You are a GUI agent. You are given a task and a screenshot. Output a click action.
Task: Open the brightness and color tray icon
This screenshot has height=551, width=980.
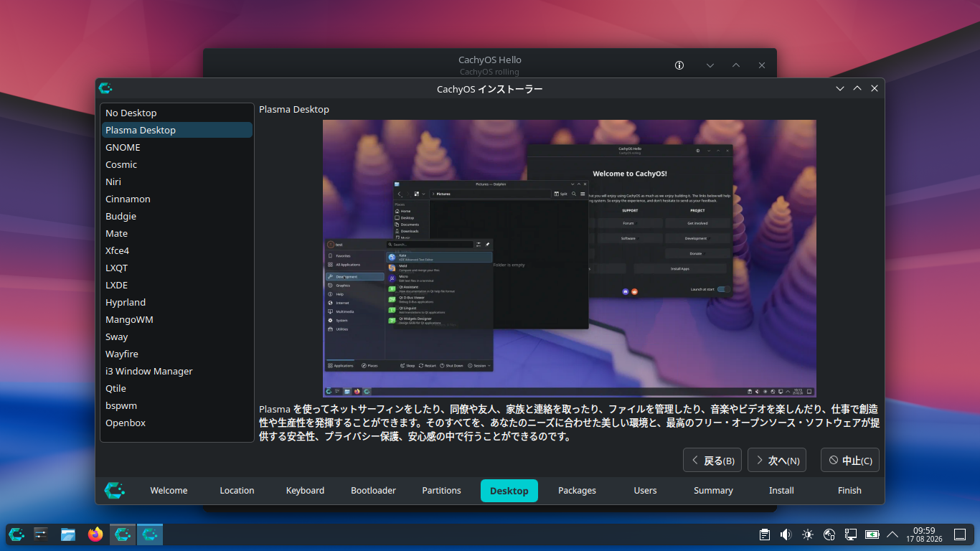808,534
